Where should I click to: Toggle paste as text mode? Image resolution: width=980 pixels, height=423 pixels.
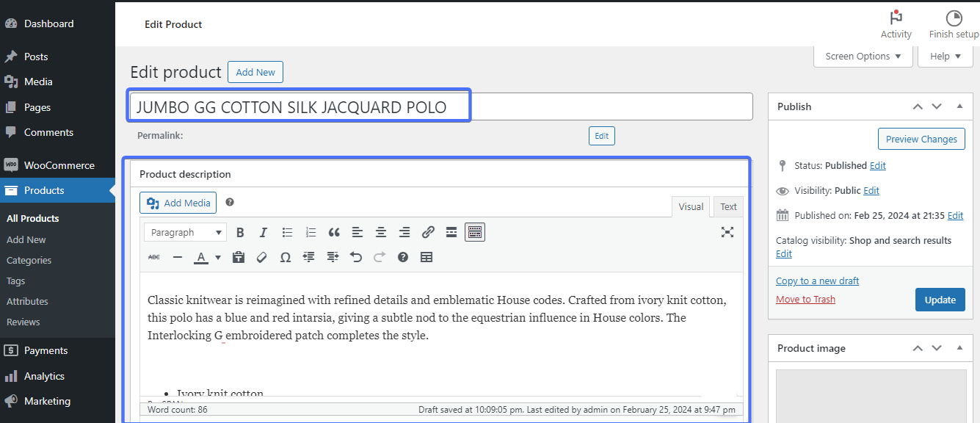coord(238,257)
